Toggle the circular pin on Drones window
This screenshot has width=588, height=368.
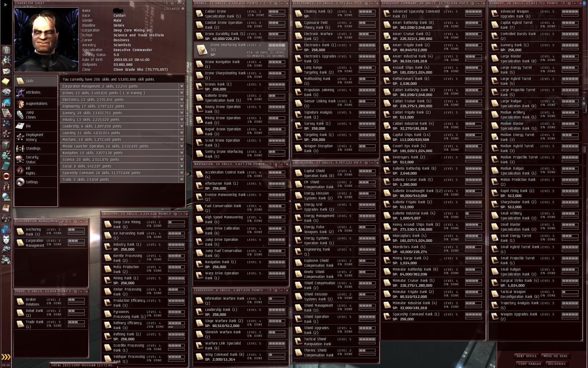(x=276, y=3)
